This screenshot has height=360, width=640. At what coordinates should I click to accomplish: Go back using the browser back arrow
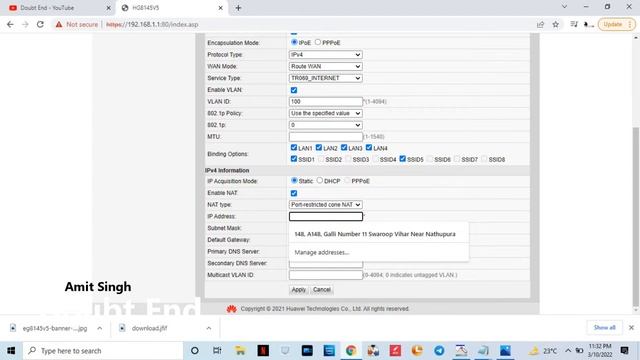[10, 24]
